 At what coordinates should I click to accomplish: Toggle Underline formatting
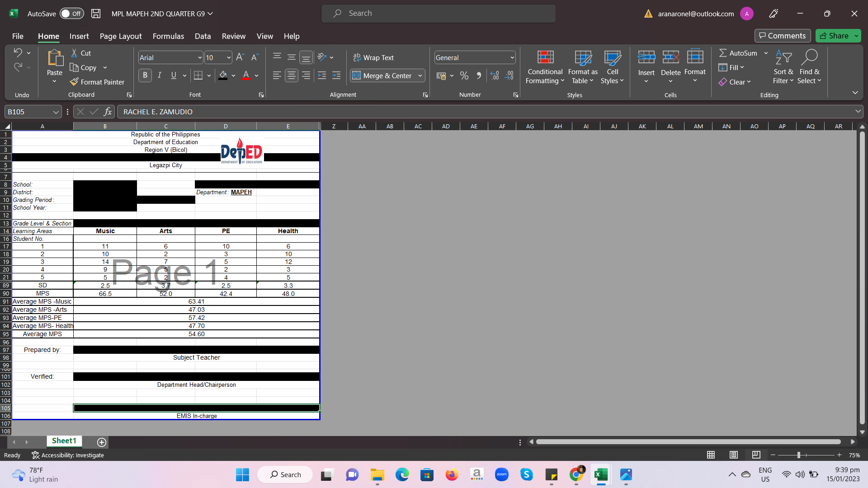tap(174, 75)
